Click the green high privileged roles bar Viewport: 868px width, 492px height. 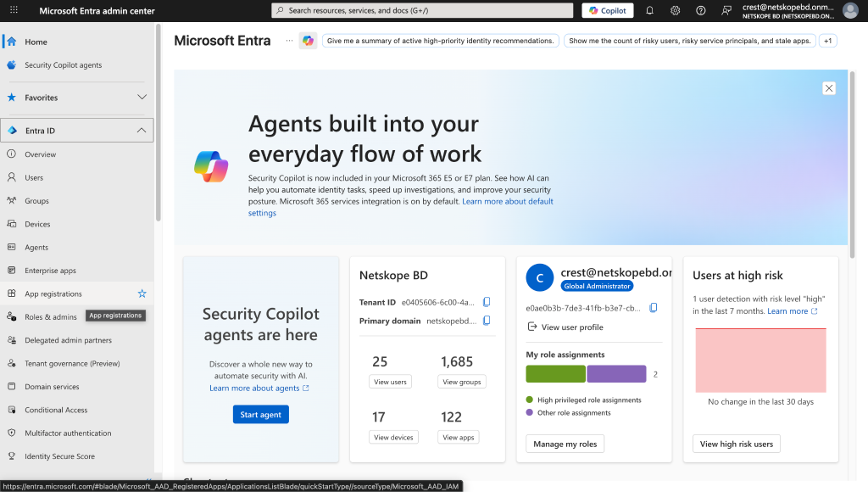coord(555,374)
